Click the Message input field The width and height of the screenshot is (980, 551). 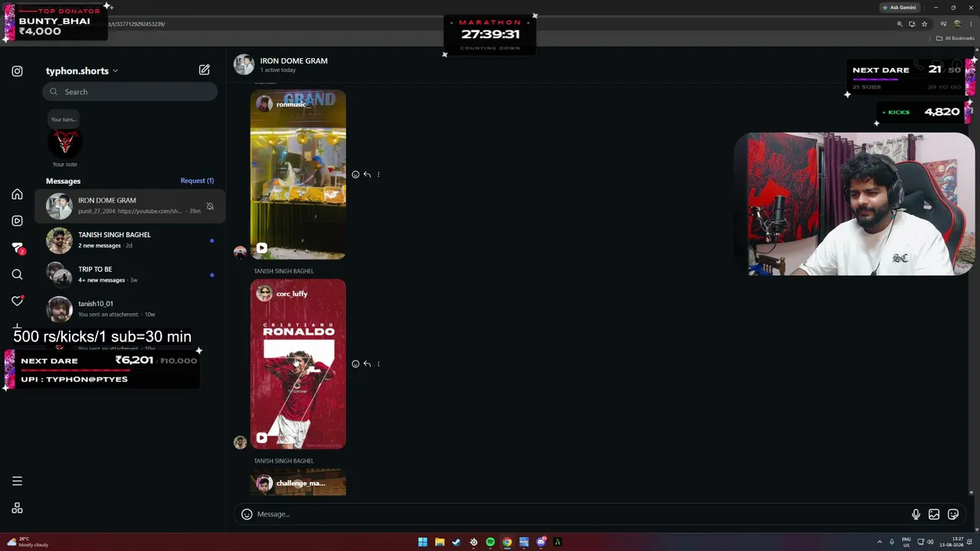pos(578,514)
